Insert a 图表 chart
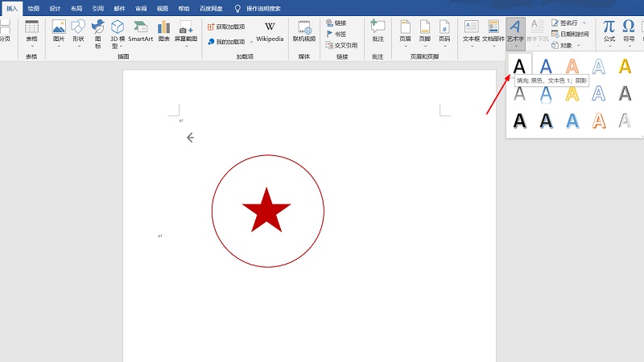This screenshot has height=362, width=644. [x=164, y=32]
